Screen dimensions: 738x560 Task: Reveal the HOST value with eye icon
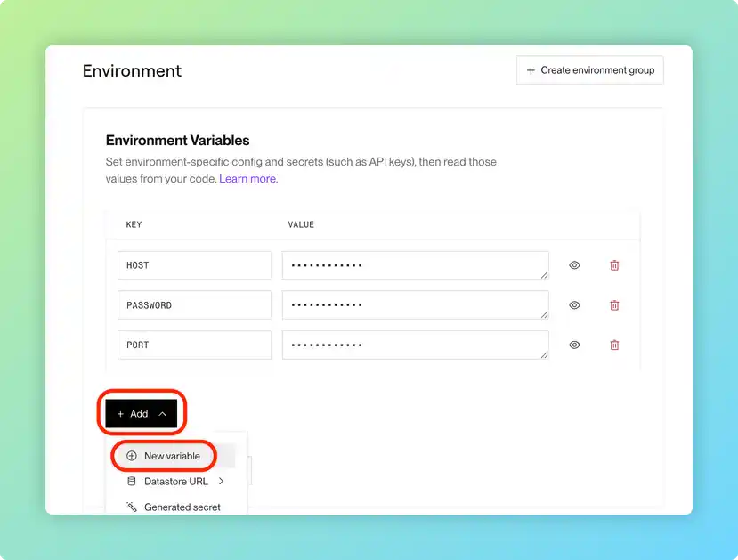pos(575,265)
